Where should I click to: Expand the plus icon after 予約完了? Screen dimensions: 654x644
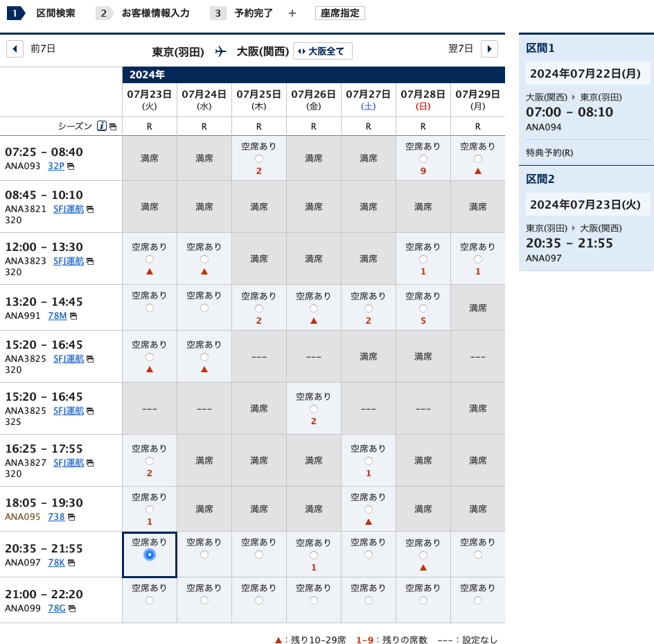(292, 12)
